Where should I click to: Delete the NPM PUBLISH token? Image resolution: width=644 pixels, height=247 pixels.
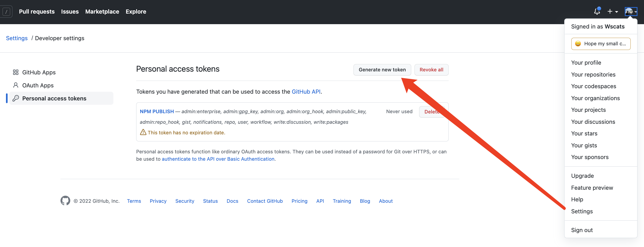(432, 112)
